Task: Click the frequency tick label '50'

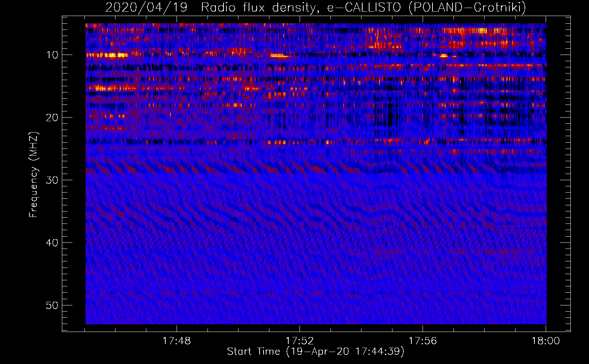Action: [x=52, y=305]
